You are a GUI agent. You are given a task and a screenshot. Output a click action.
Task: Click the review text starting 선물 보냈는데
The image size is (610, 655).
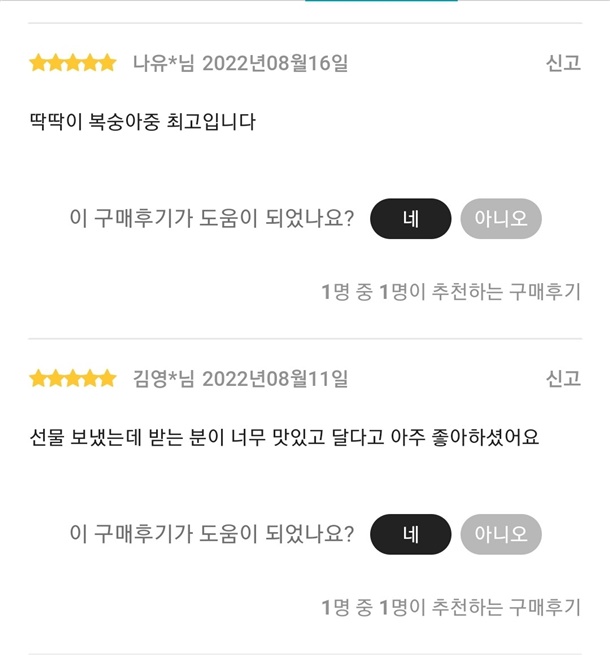pos(285,437)
